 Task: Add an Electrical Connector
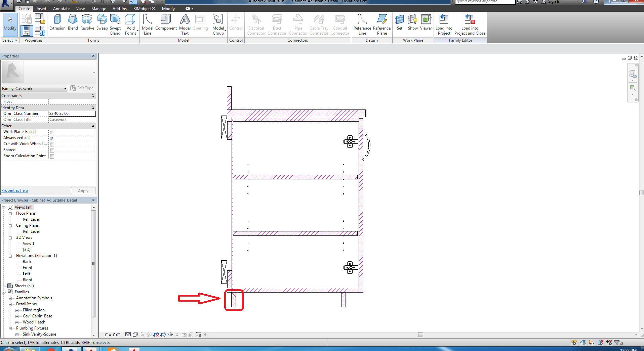pos(256,24)
